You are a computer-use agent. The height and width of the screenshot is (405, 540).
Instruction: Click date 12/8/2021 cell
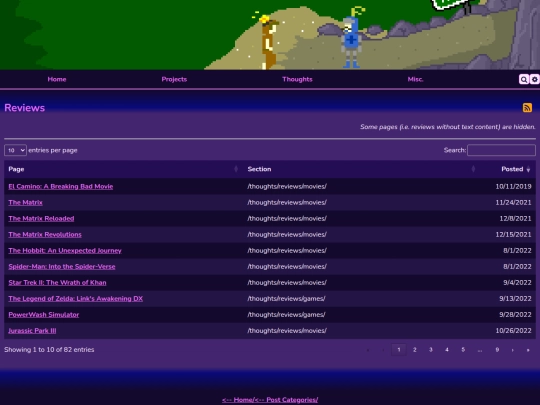pos(516,218)
